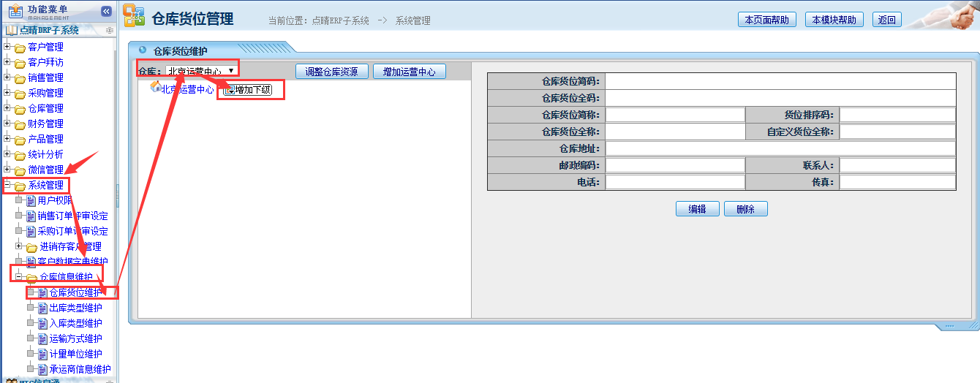
Task: Click the 本页面帮助 button
Action: pos(766,20)
